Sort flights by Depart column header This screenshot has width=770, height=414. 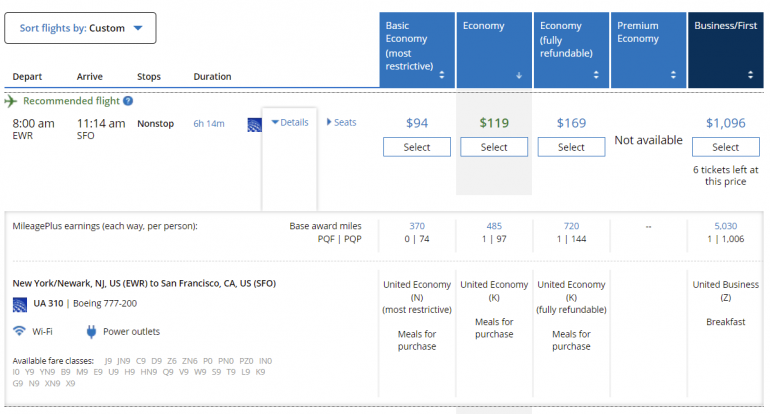pyautogui.click(x=26, y=77)
